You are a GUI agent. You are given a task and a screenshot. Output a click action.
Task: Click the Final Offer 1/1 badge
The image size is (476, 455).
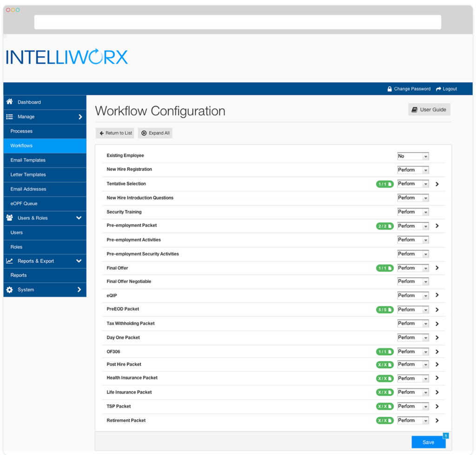[x=384, y=268]
